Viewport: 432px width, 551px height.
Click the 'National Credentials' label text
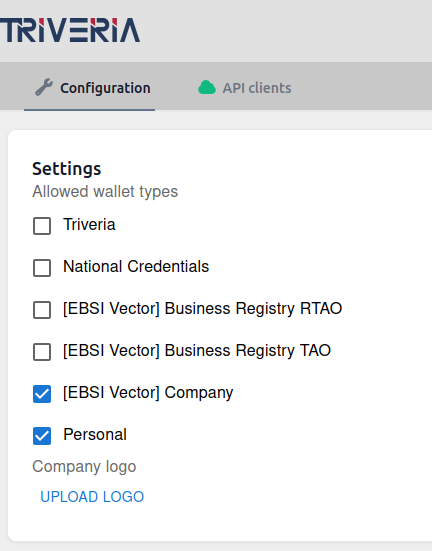pyautogui.click(x=136, y=266)
